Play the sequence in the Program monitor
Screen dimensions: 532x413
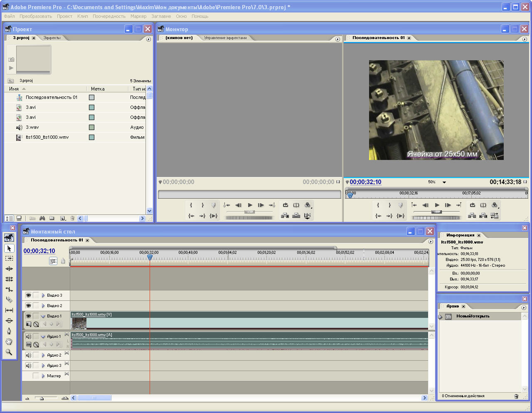pos(437,205)
